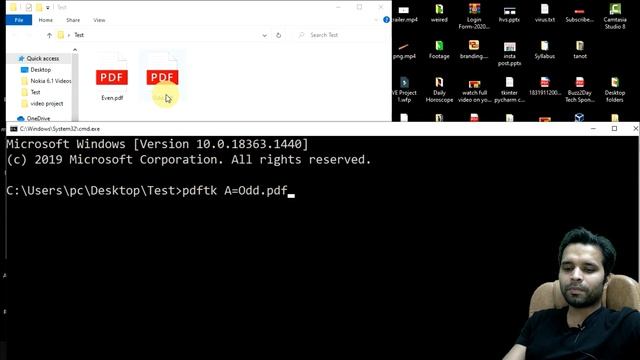Select the Odd.pdf file under the cursor
This screenshot has height=360, width=640.
click(162, 78)
